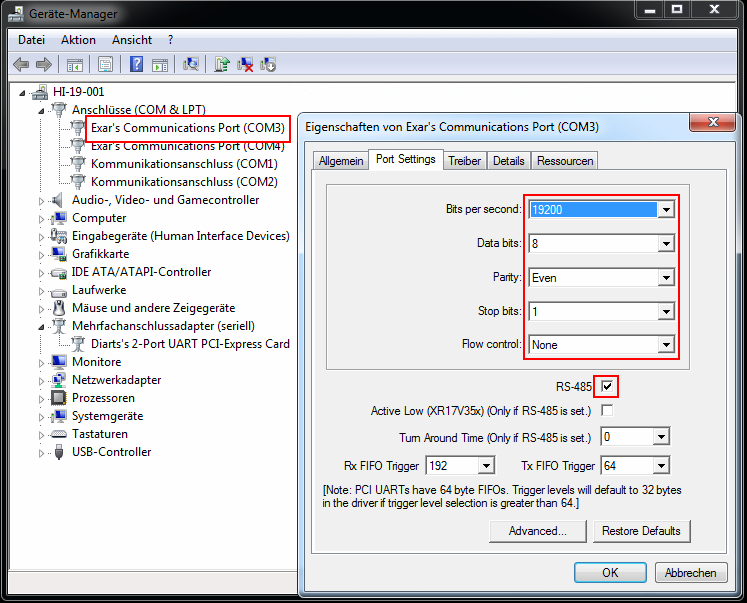Screen dimensions: 747x603
Task: Select the Port Settings tab
Action: [x=405, y=159]
